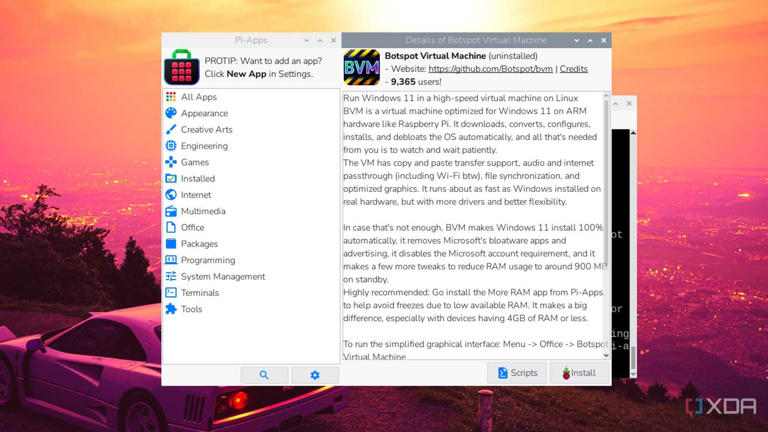Select the Engineering category label
This screenshot has width=768, height=432.
(204, 146)
